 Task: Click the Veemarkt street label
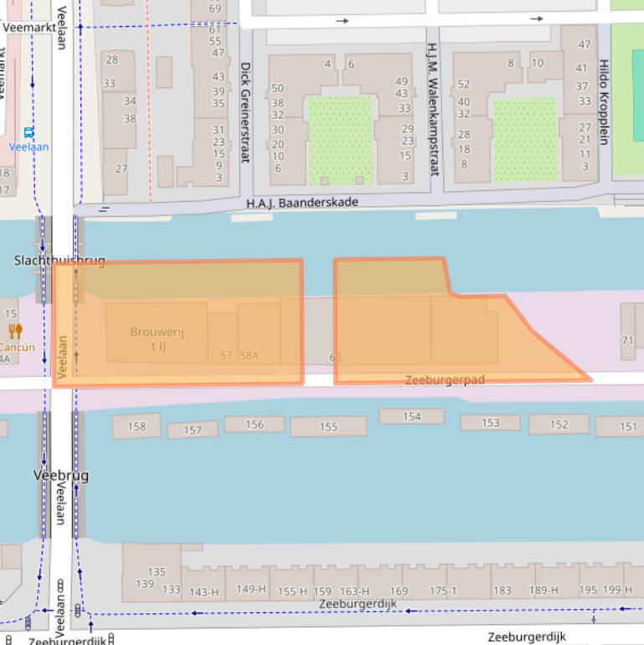[28, 28]
